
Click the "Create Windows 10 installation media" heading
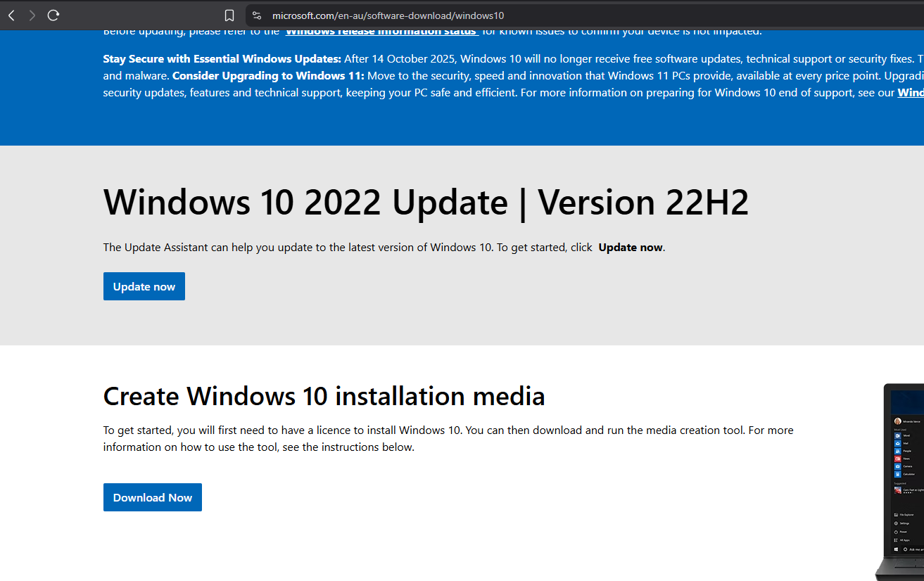[324, 396]
